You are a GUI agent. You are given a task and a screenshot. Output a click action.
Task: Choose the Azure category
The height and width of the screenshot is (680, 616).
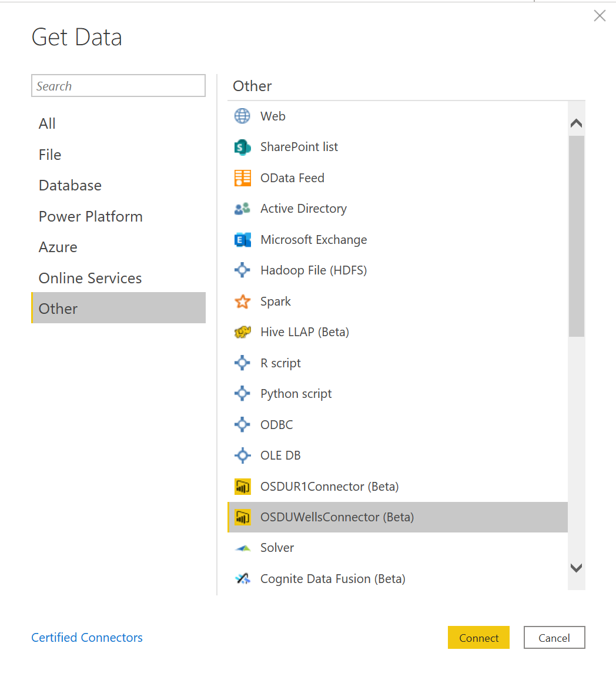pyautogui.click(x=118, y=247)
